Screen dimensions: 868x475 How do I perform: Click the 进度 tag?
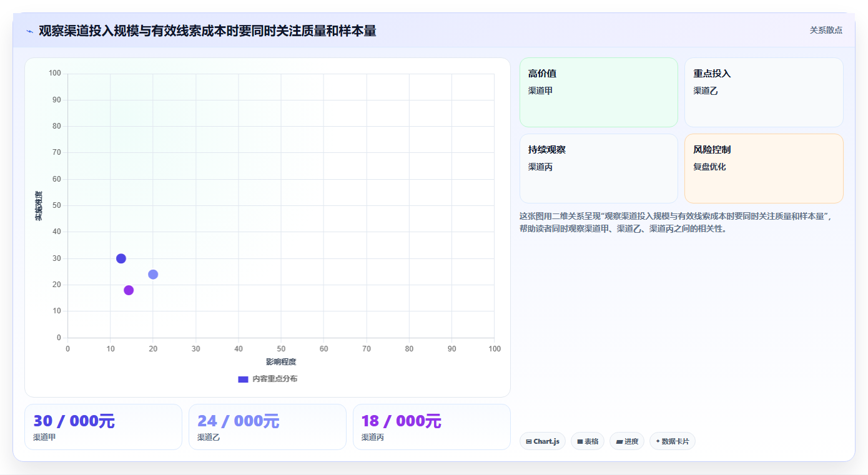(627, 441)
